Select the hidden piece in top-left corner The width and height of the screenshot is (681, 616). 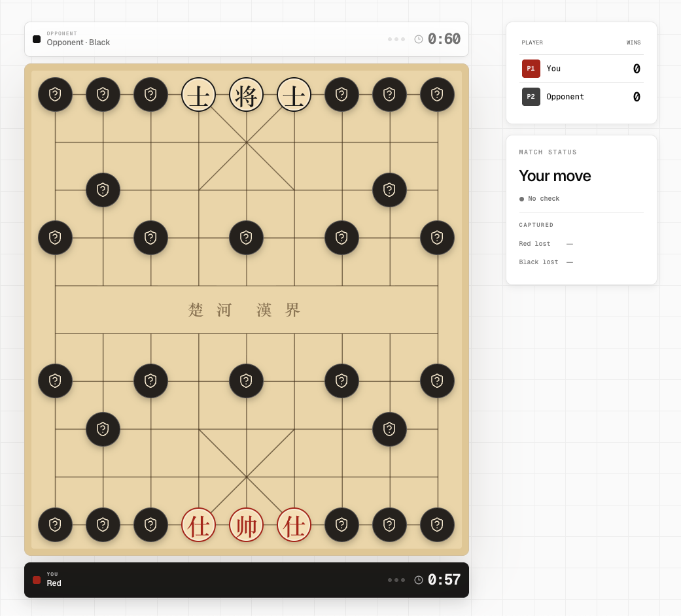tap(55, 95)
